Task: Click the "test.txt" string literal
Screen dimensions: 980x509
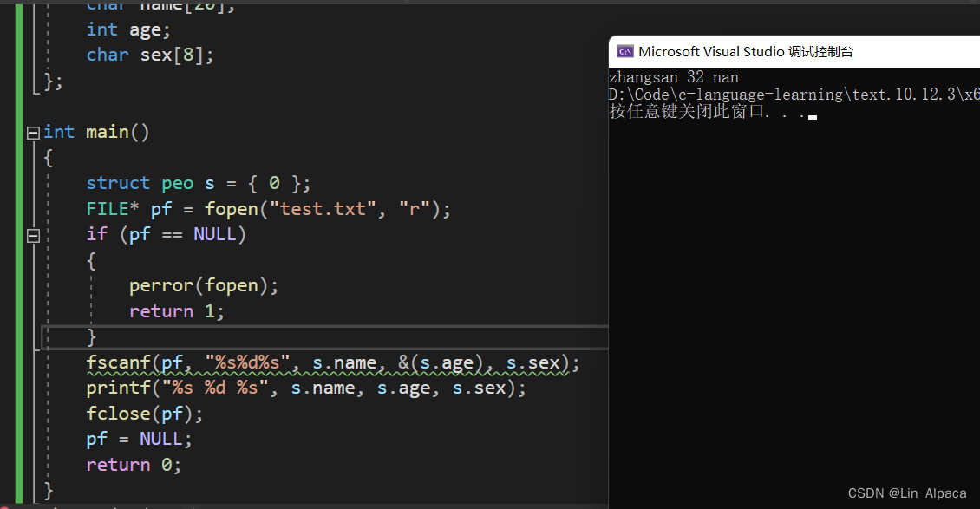Action: (x=323, y=209)
